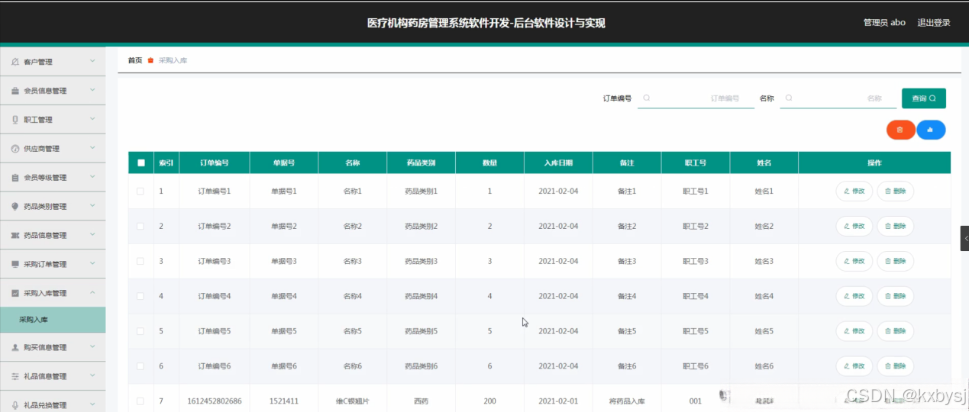Click the 管理员 abo account label
This screenshot has width=970, height=413.
pyautogui.click(x=885, y=23)
